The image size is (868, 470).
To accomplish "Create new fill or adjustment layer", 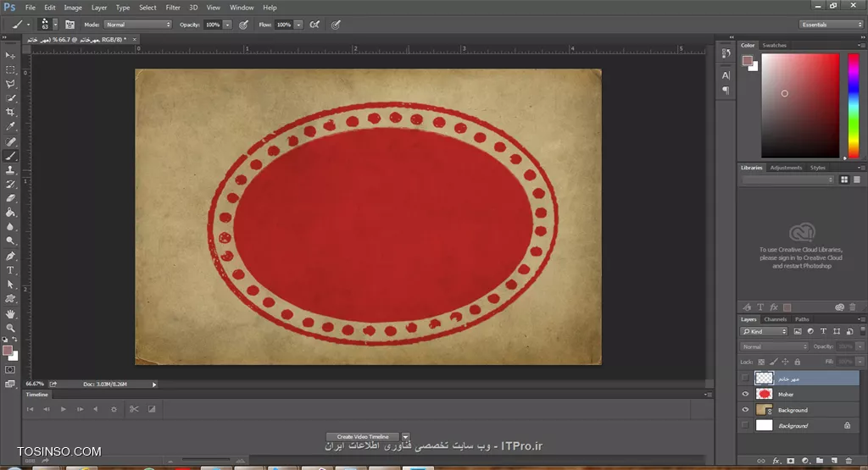I will point(805,461).
